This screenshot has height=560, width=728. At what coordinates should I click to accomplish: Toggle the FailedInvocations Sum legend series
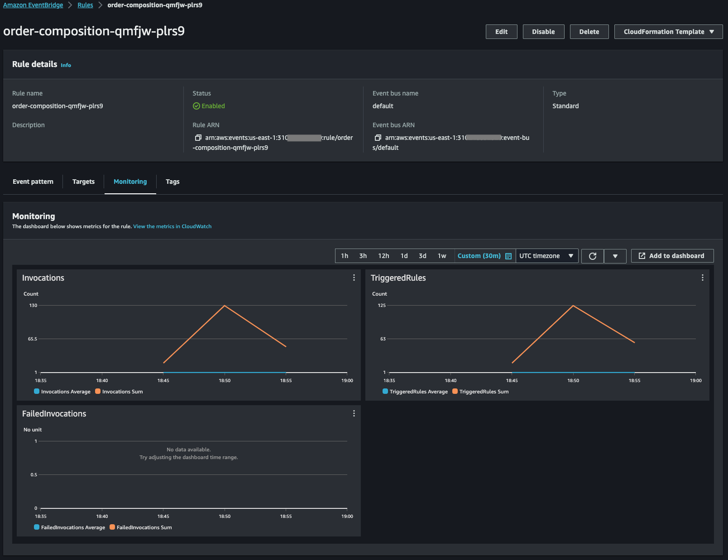[141, 527]
